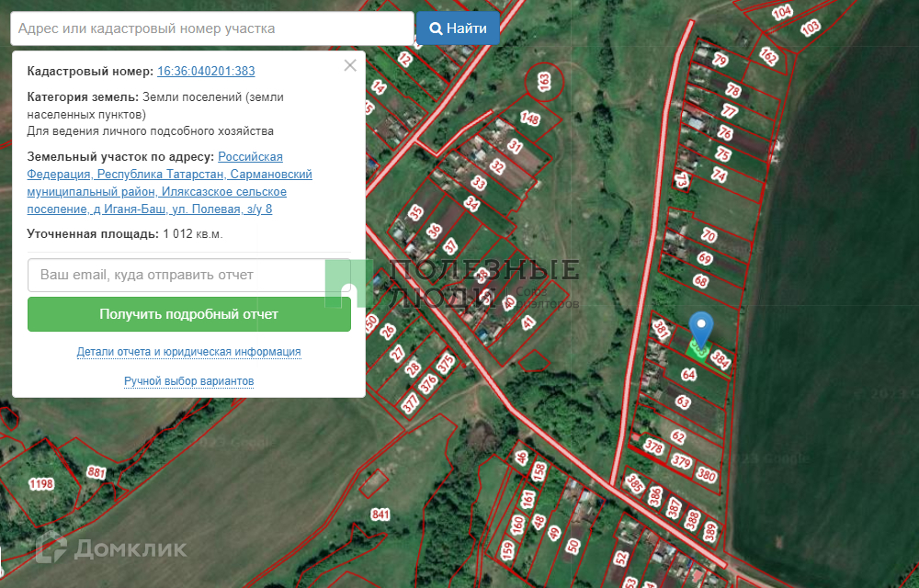
Task: Click Получить подробный отчет button
Action: click(188, 314)
